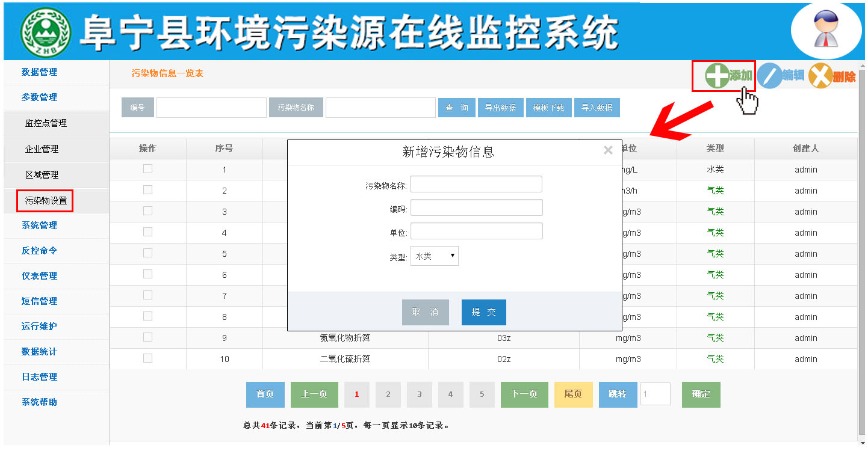Click the user avatar icon in header

pos(826,30)
